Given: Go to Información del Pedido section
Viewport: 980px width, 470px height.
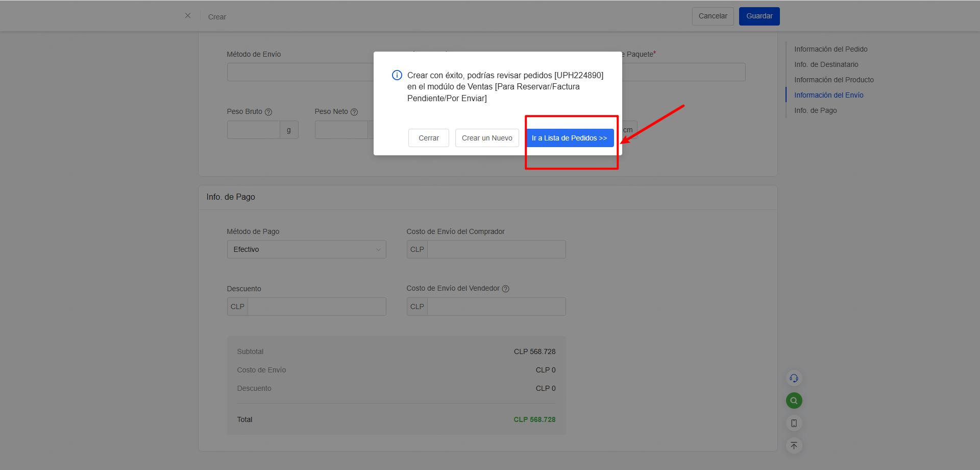Looking at the screenshot, I should coord(830,49).
